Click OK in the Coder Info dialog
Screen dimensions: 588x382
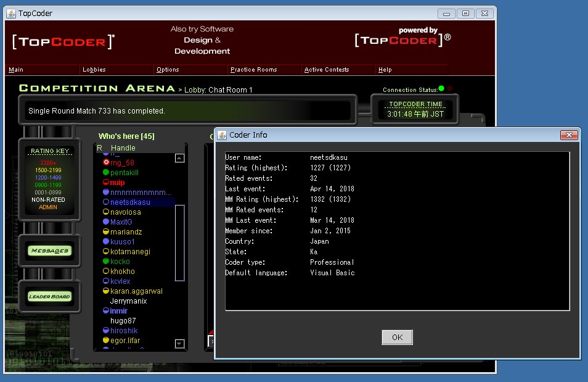pyautogui.click(x=397, y=338)
